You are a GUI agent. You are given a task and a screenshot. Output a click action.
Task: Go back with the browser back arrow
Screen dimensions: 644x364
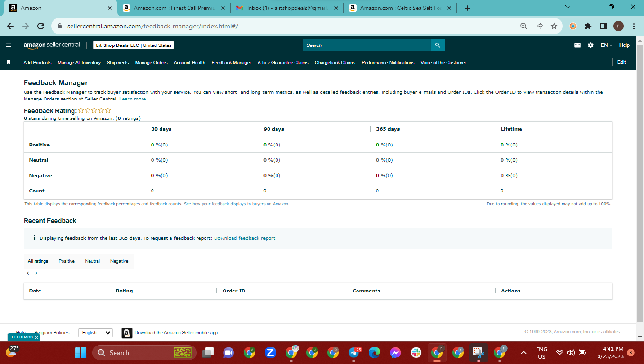(x=10, y=26)
